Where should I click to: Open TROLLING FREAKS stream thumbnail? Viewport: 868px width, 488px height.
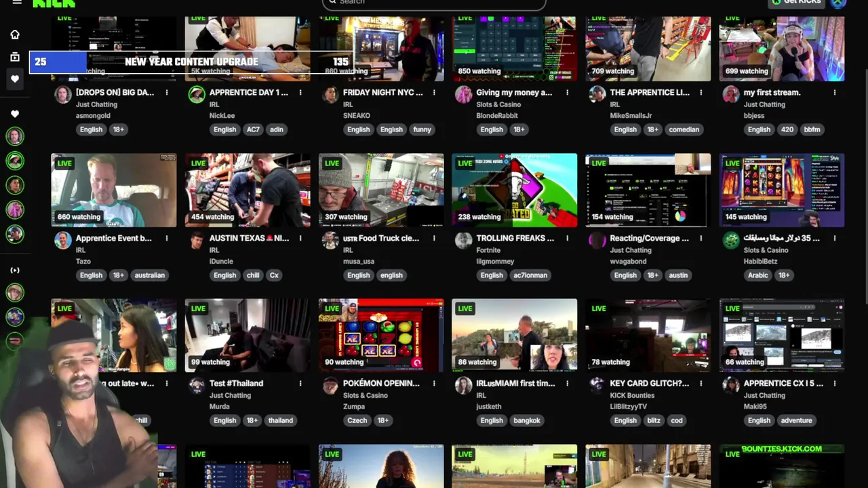[515, 190]
